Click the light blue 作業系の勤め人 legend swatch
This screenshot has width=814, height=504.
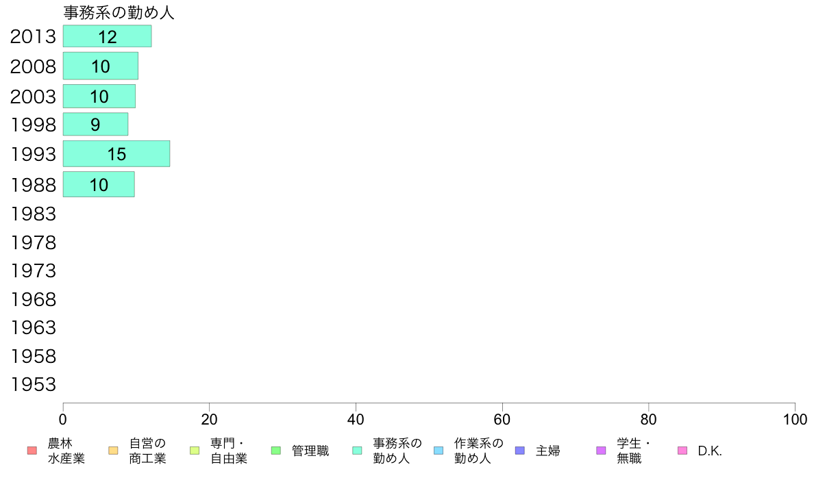(439, 451)
